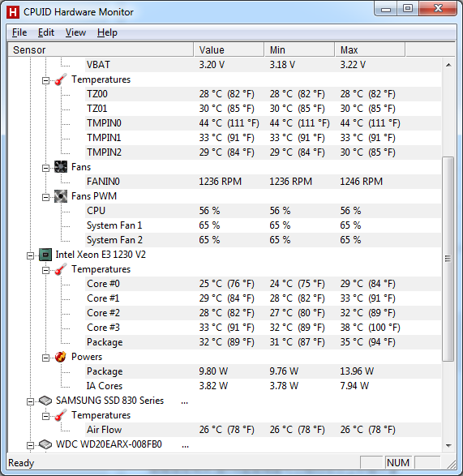Viewport: 463px width, 476px height.
Task: Select the VBAT row
Action: 263,65
